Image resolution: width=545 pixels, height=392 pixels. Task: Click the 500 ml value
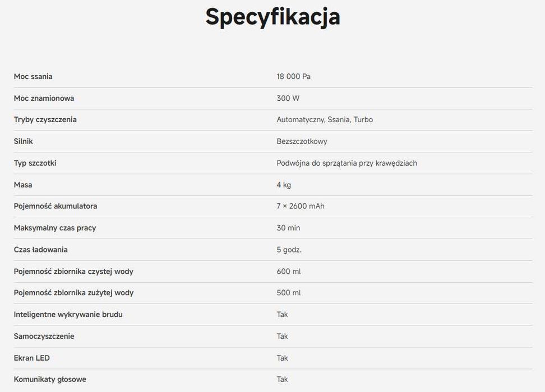click(x=288, y=293)
